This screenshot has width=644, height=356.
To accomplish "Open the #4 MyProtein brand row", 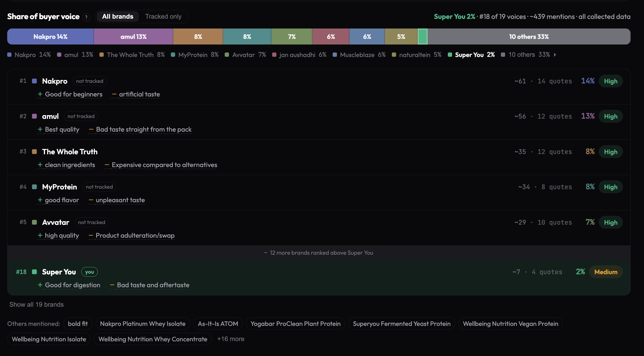I will click(x=319, y=193).
